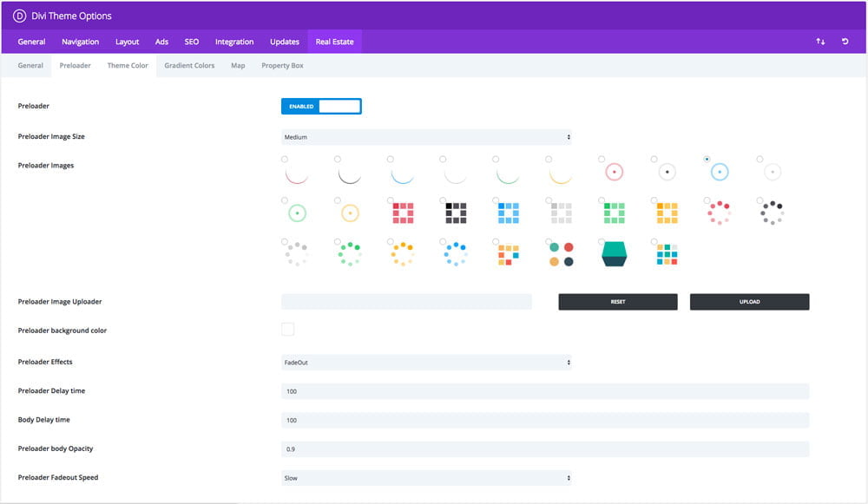Screen dimensions: 868x504
Task: Pick the teal multicolor grid preloader
Action: (x=667, y=254)
